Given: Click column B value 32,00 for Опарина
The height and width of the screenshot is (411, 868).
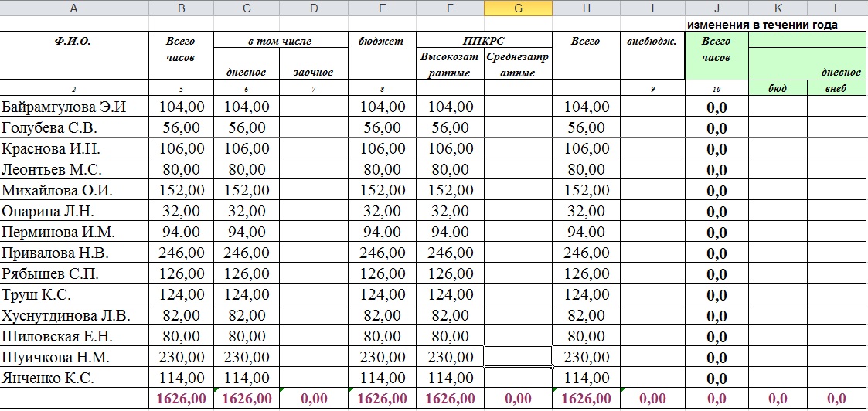Looking at the screenshot, I should [x=181, y=212].
